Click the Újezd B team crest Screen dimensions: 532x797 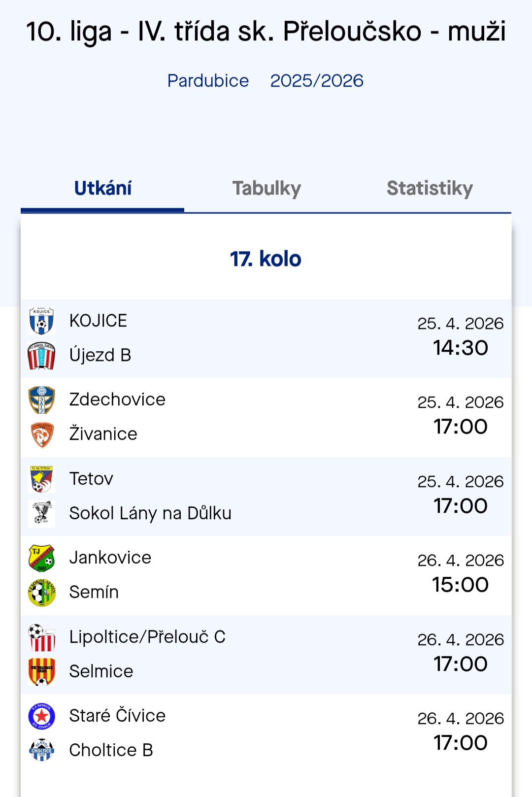pos(41,356)
